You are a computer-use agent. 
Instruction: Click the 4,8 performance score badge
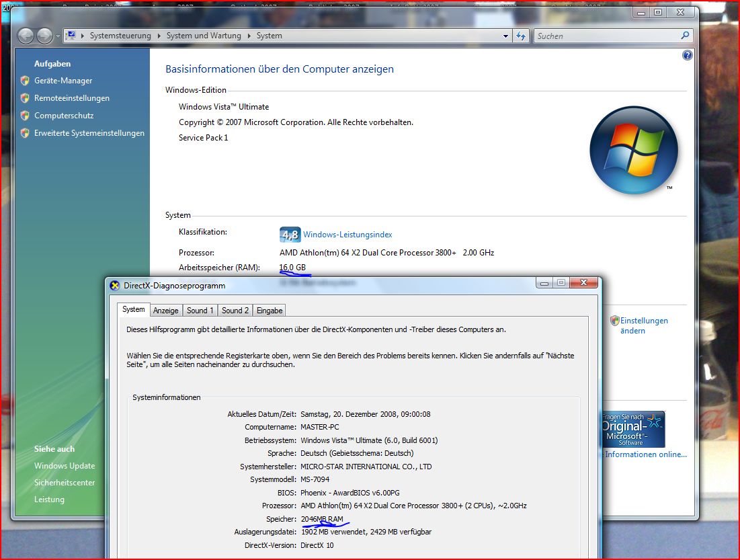(290, 234)
